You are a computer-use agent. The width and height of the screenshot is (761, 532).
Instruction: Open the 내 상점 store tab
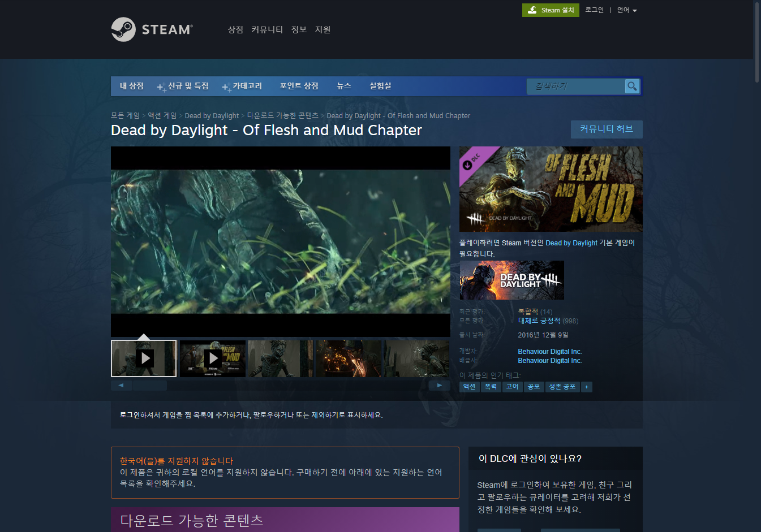tap(132, 86)
